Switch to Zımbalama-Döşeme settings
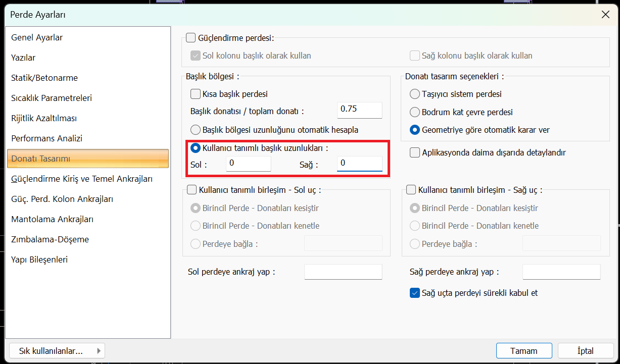 50,239
